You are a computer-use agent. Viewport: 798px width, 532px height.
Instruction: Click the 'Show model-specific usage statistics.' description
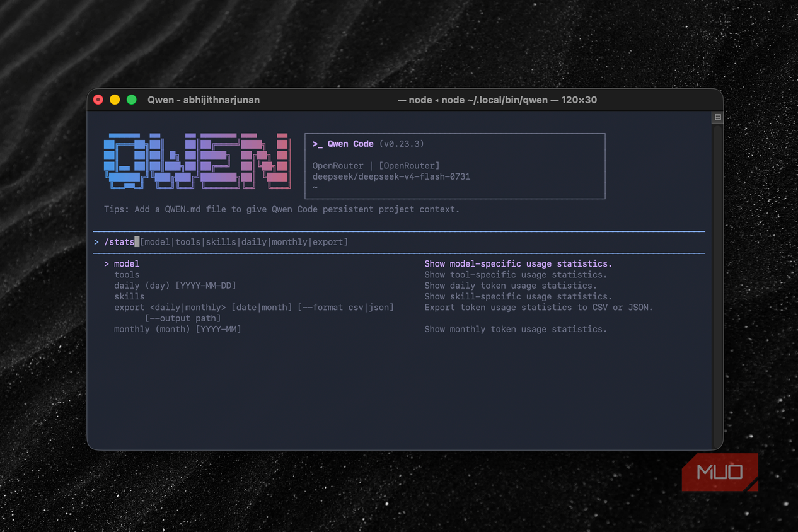pyautogui.click(x=518, y=263)
